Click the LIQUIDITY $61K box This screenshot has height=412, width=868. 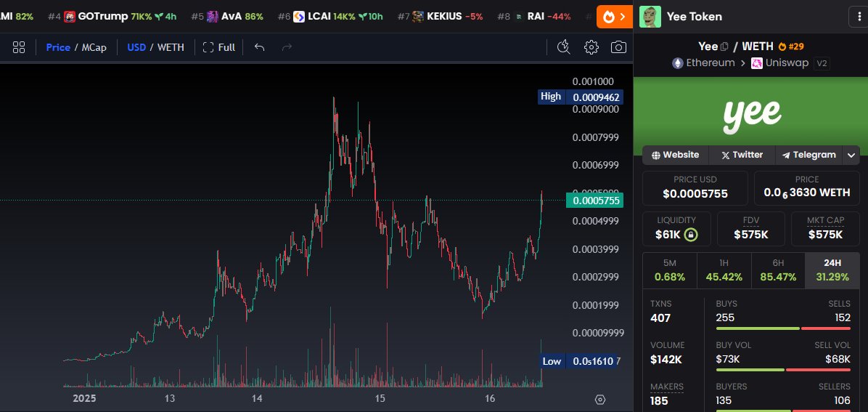point(676,228)
